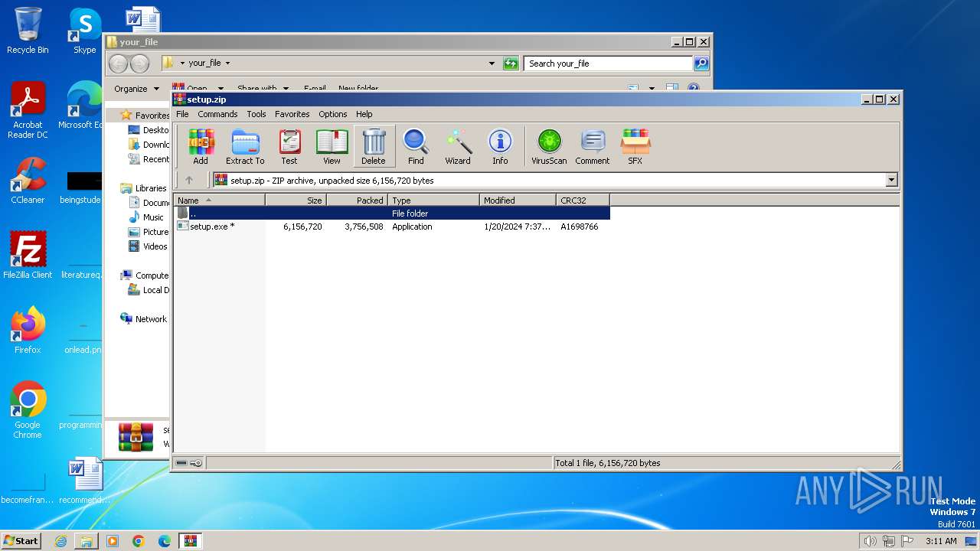Sort by the CRC32 column header
Image resolution: width=980 pixels, height=551 pixels.
click(x=583, y=201)
